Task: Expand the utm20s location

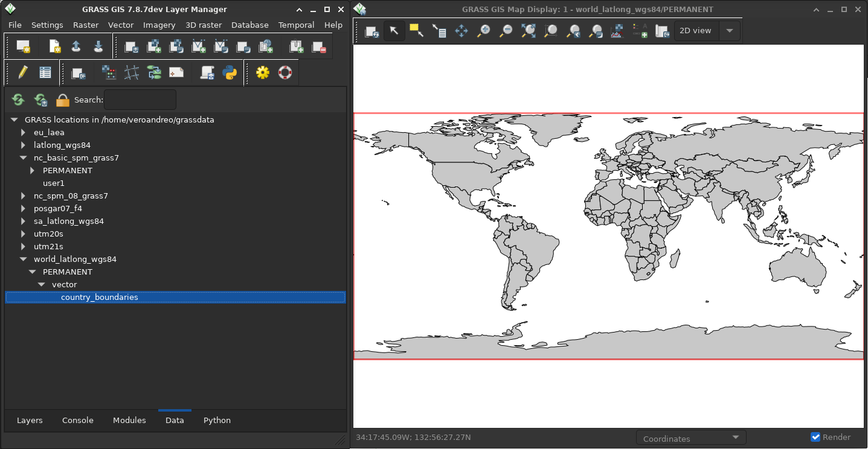Action: pos(23,234)
